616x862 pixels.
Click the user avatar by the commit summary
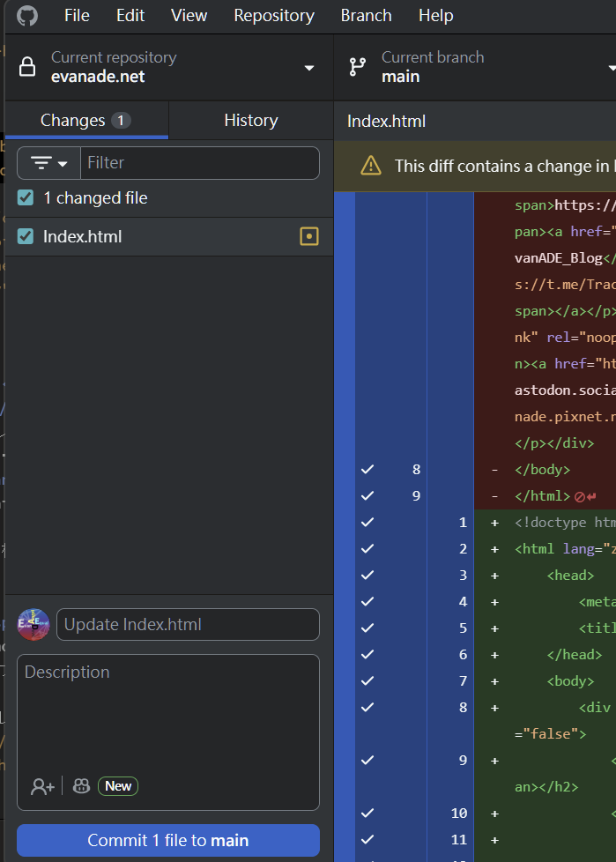pyautogui.click(x=33, y=625)
